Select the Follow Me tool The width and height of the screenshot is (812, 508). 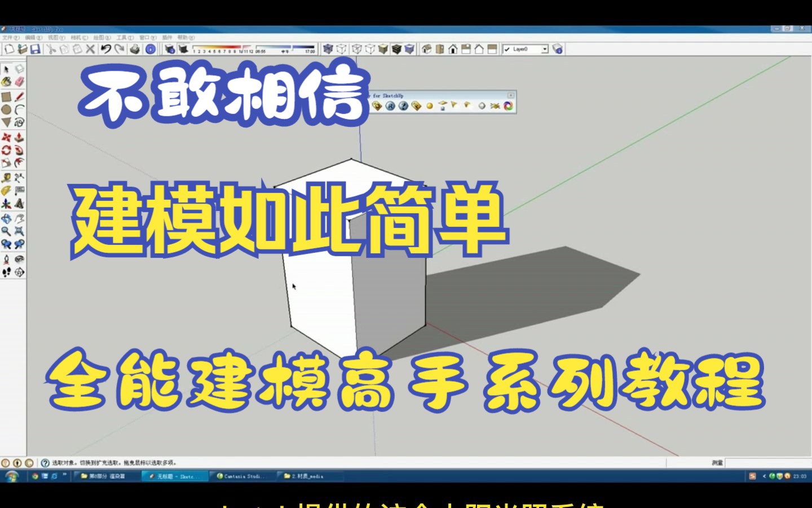(19, 150)
